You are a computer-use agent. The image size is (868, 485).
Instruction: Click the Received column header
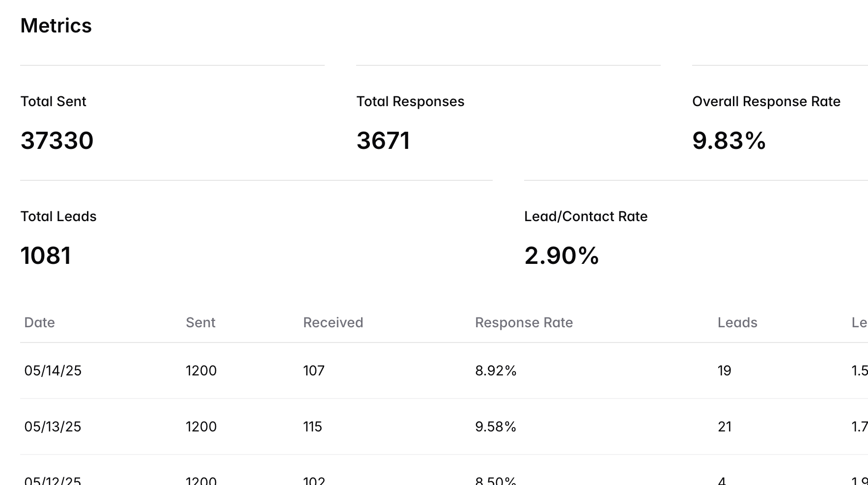pyautogui.click(x=333, y=322)
